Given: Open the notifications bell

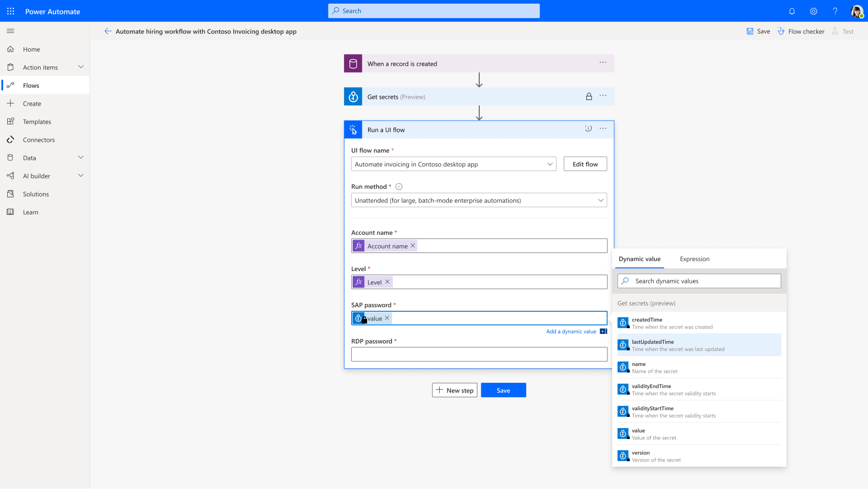Looking at the screenshot, I should 792,11.
